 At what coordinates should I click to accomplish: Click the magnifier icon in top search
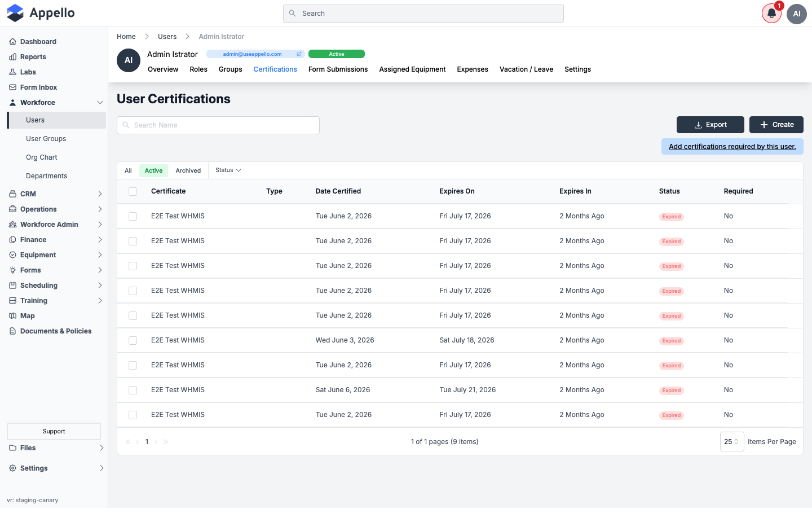tap(292, 14)
